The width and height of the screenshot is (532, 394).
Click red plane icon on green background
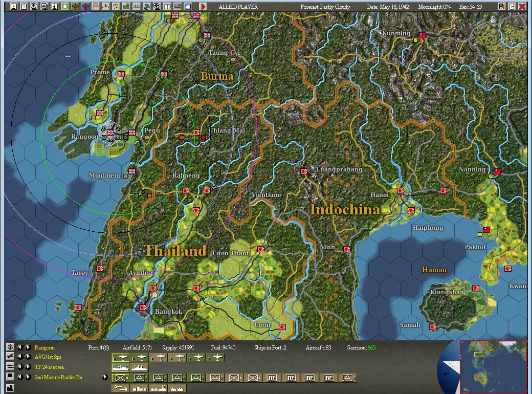[75, 6]
